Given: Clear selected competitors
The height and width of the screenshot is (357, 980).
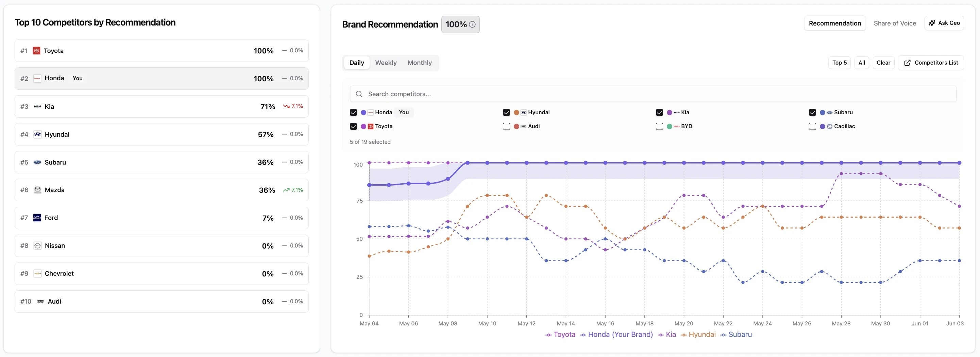Looking at the screenshot, I should point(883,63).
